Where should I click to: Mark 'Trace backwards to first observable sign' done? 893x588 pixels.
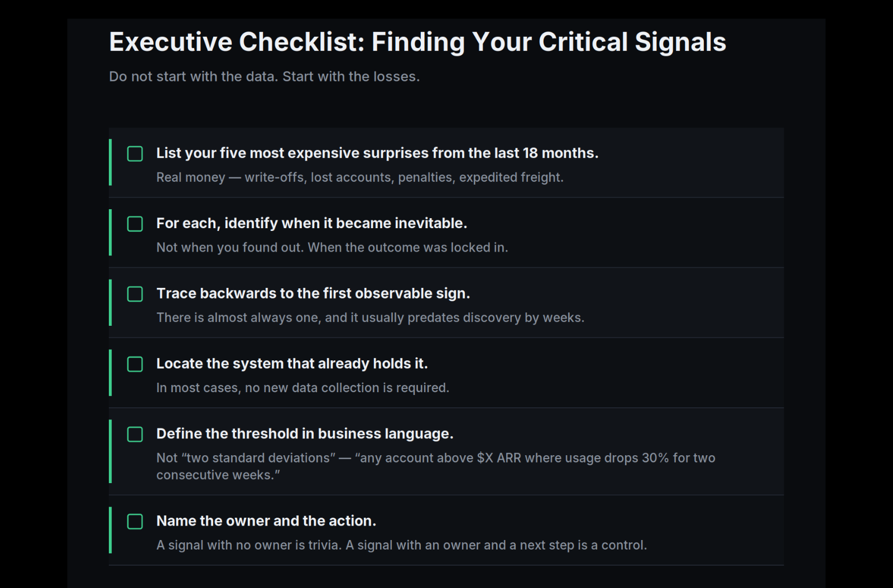tap(135, 294)
